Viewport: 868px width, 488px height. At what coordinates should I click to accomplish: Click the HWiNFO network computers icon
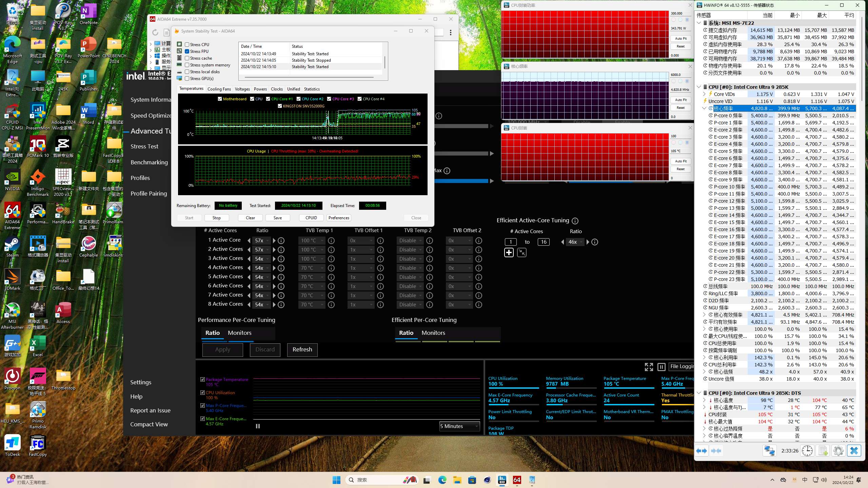click(769, 451)
